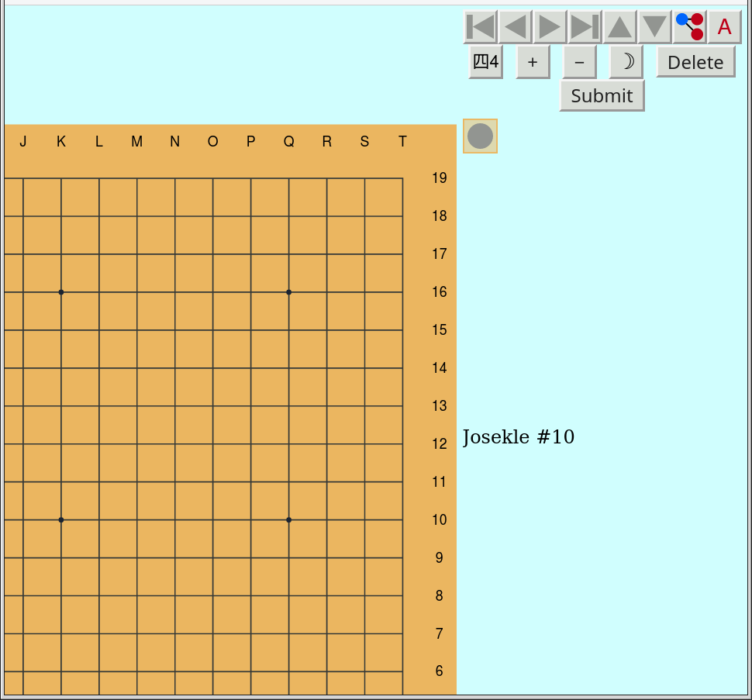The image size is (752, 700).
Task: Click the Josekle #10 title text
Action: (x=518, y=437)
